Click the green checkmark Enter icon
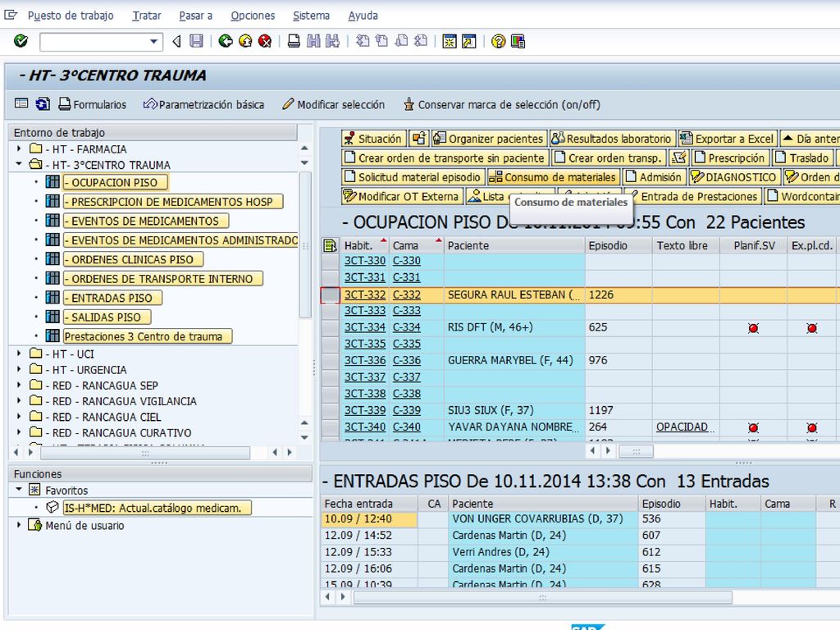 click(21, 41)
